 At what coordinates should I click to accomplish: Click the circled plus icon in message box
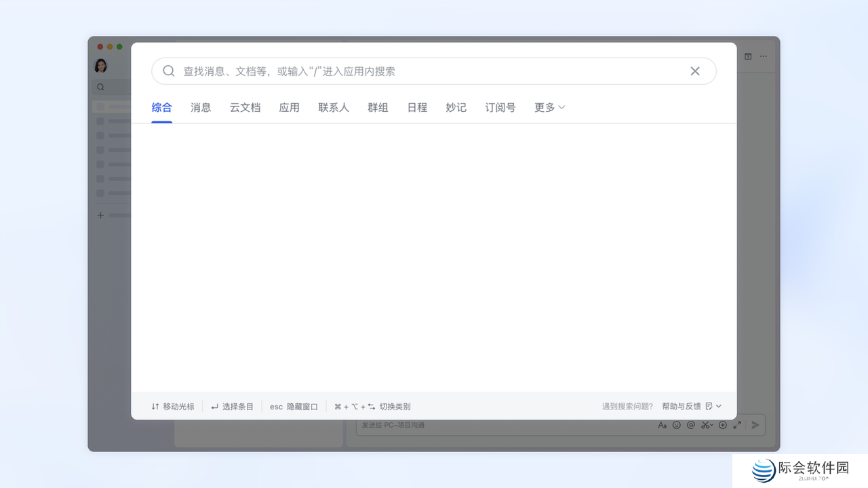pos(723,425)
